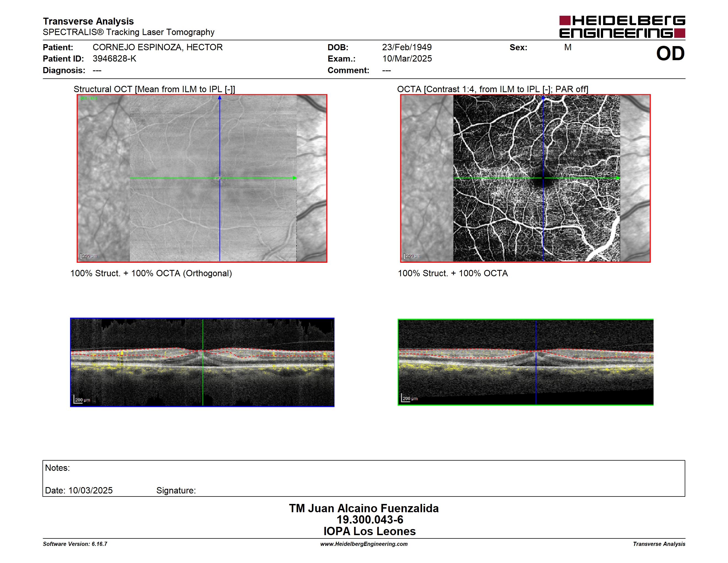
Task: Click exam date '10/Mar/2025'
Action: (407, 59)
